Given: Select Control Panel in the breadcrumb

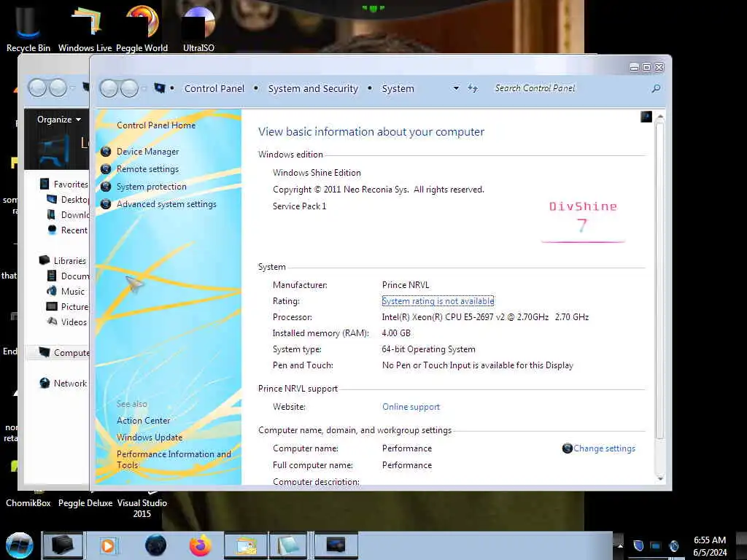Looking at the screenshot, I should point(214,88).
